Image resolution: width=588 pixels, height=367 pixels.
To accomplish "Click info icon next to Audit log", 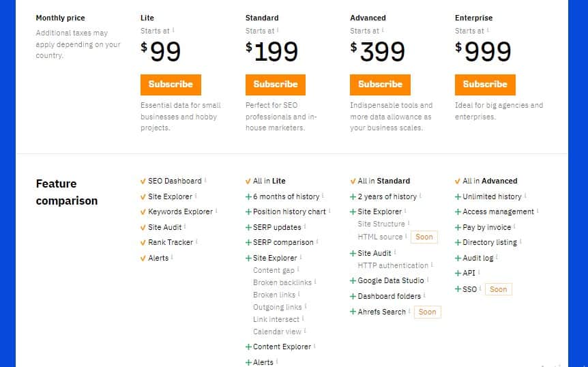I will (x=497, y=257).
